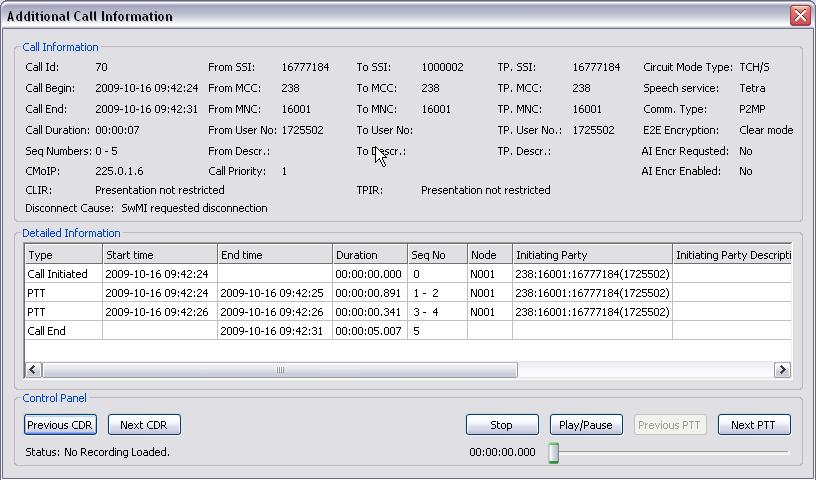Image resolution: width=816 pixels, height=480 pixels.
Task: Click the From MNC value 16001
Action: click(x=296, y=109)
